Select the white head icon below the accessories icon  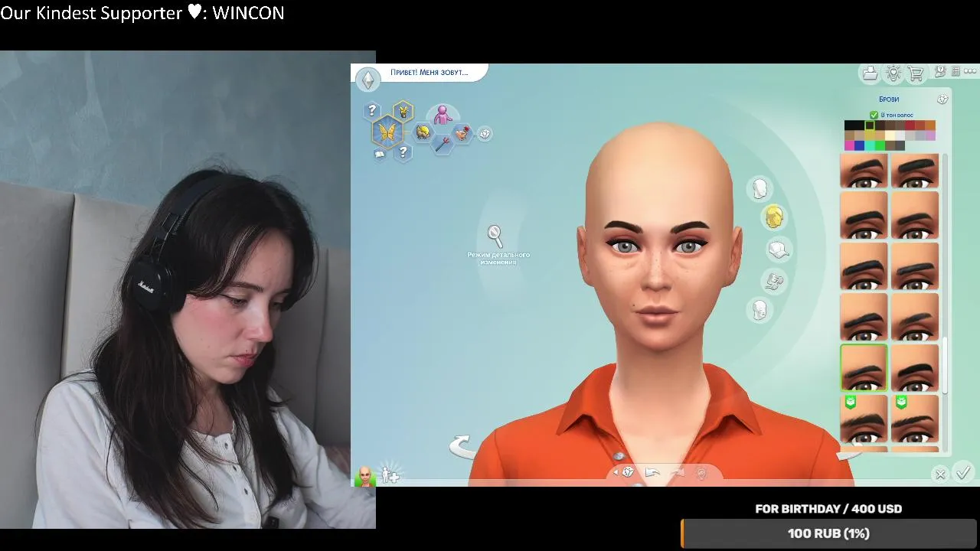759,310
